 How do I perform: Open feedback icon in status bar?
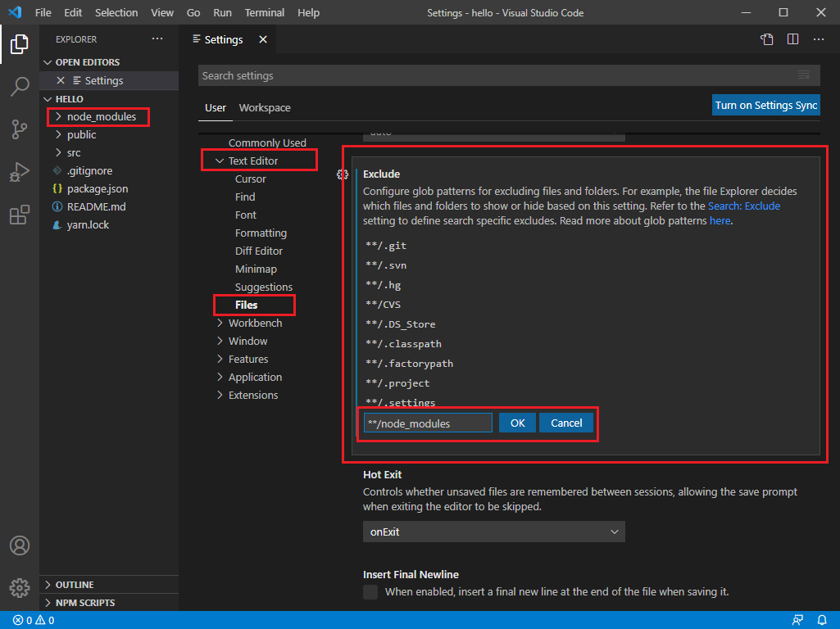(x=797, y=620)
